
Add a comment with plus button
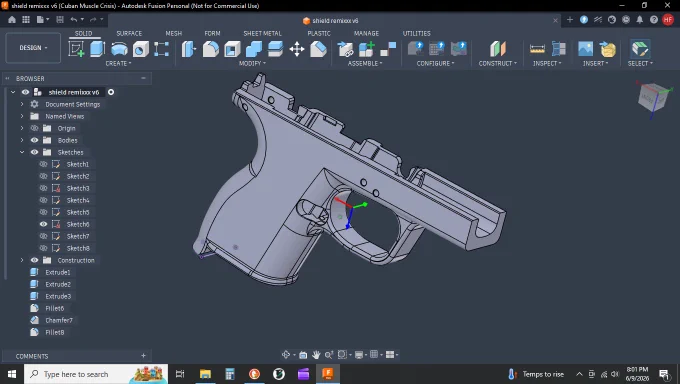[x=144, y=356]
